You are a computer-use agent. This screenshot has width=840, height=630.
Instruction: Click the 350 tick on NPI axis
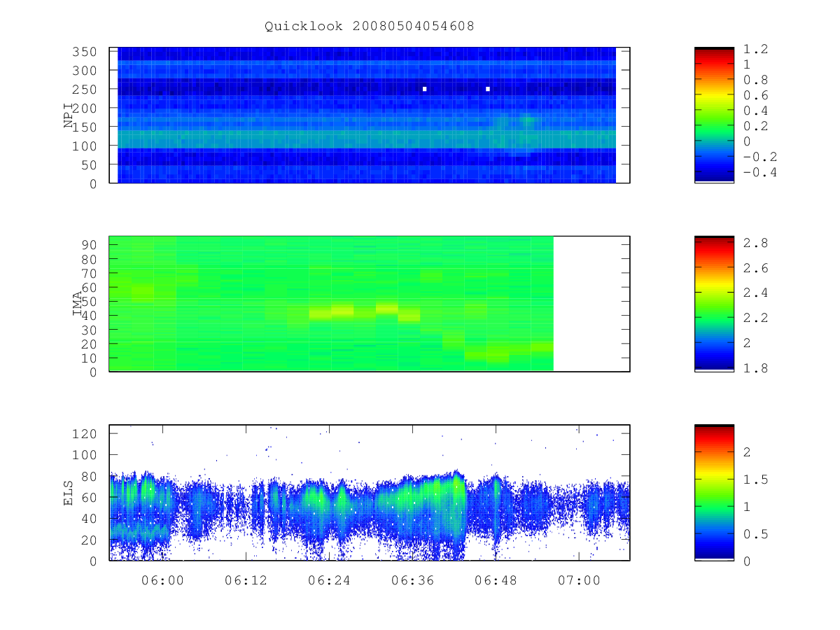point(85,52)
